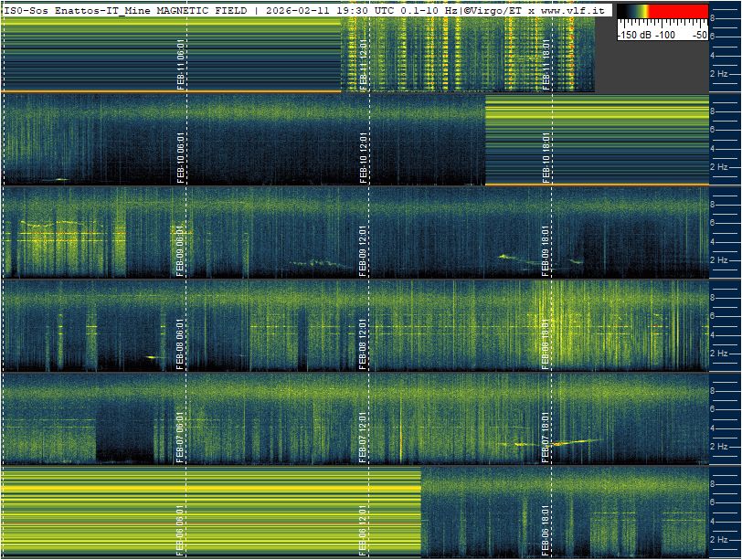Click the FEB-11 06:01 time marker
Screen dimensions: 742x560
180,64
